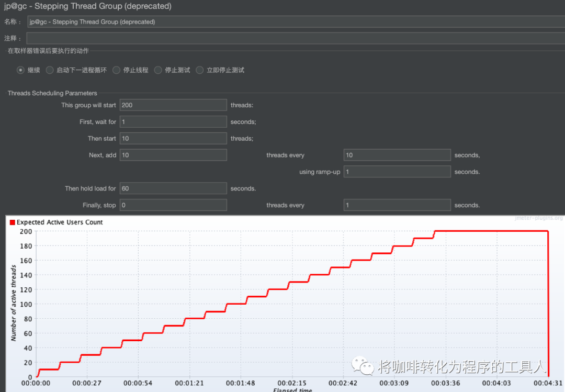Click the 'threads every' field showing 10
565x392 pixels.
[x=397, y=155]
